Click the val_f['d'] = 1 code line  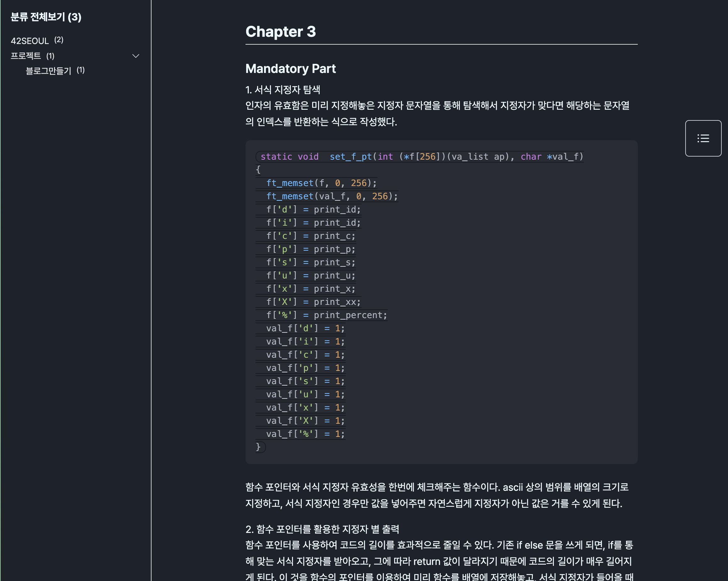[x=305, y=328]
